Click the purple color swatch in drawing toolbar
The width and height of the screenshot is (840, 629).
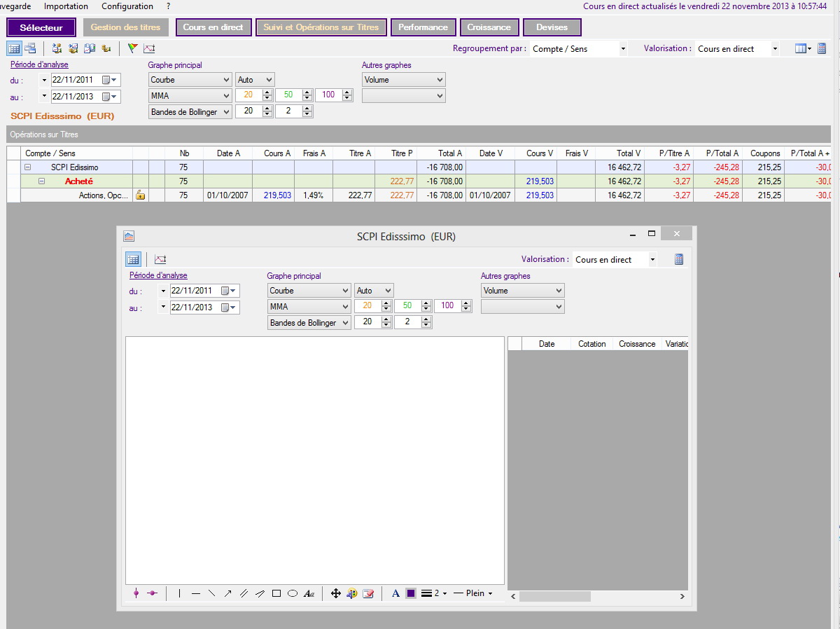click(x=411, y=593)
